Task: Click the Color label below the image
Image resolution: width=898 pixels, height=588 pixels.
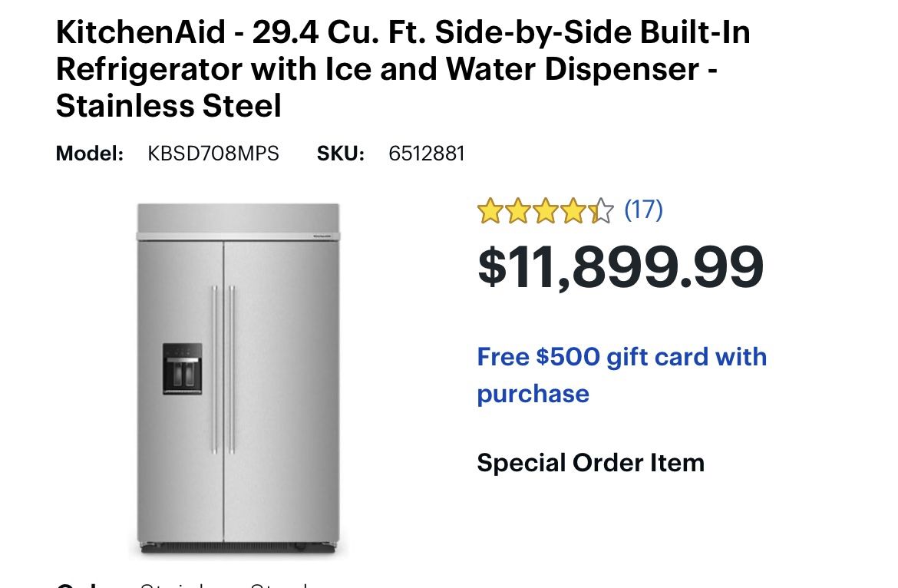Action: coord(77,585)
